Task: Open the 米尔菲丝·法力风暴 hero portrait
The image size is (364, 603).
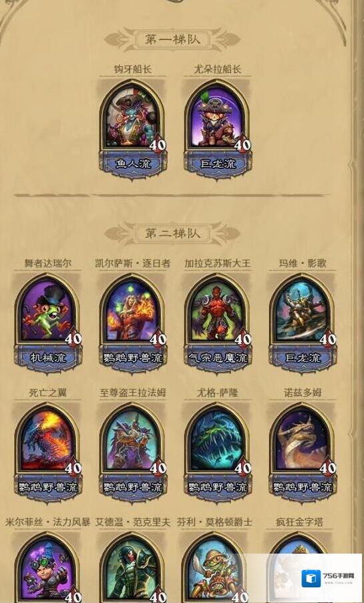Action: [x=47, y=568]
